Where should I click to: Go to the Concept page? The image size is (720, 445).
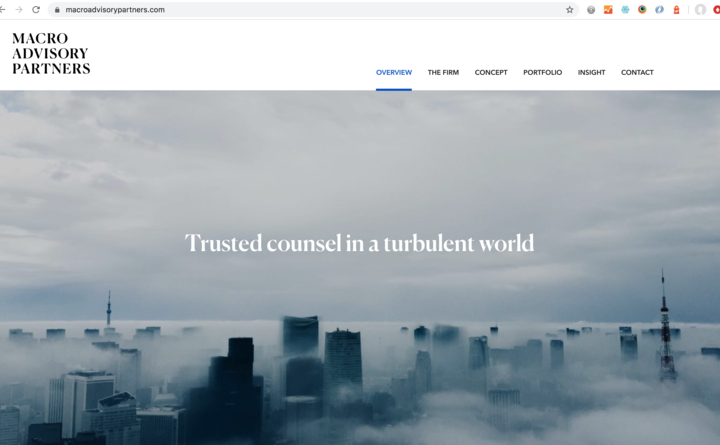point(491,72)
